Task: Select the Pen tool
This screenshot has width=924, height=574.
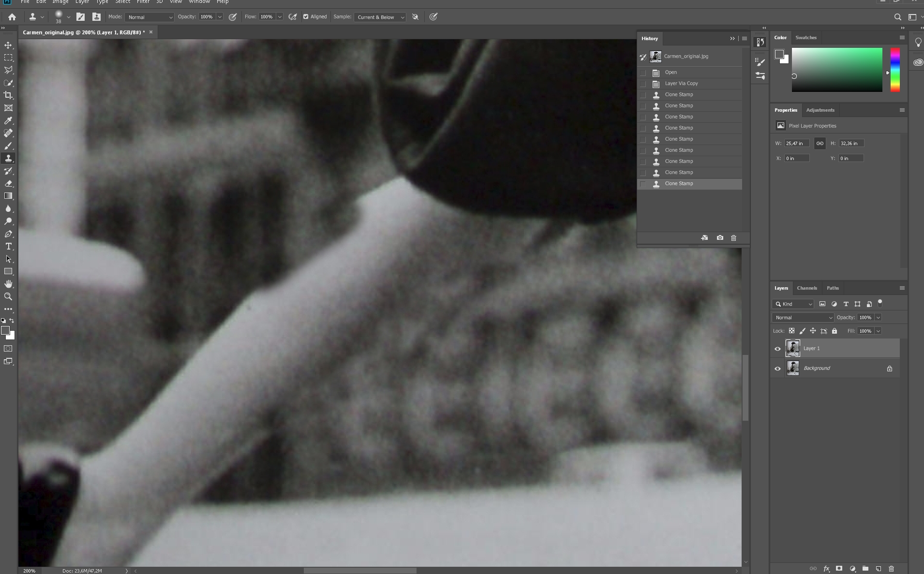Action: [x=8, y=234]
